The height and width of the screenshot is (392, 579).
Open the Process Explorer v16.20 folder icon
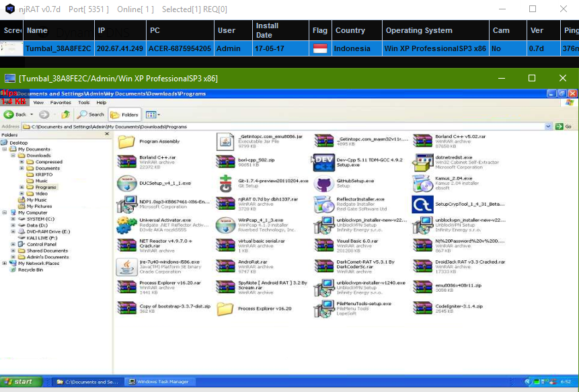coord(225,309)
